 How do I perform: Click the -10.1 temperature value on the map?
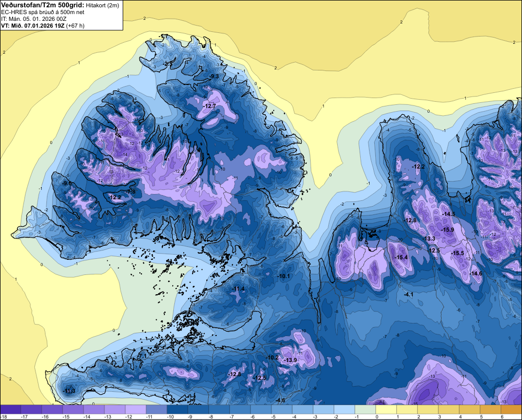(283, 276)
